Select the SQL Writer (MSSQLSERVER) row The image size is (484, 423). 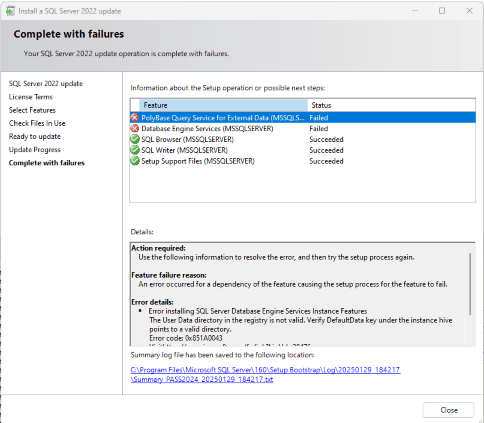[x=303, y=150]
